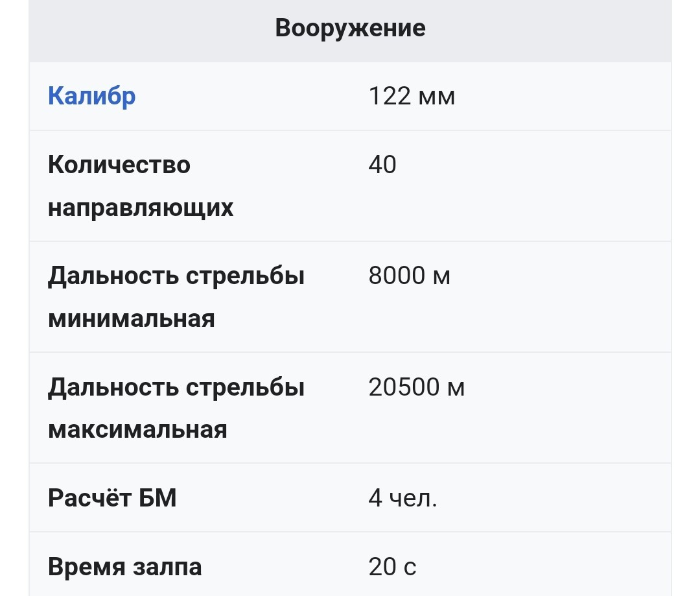Select the 4 чел. crew value
The width and height of the screenshot is (700, 596).
pyautogui.click(x=402, y=497)
